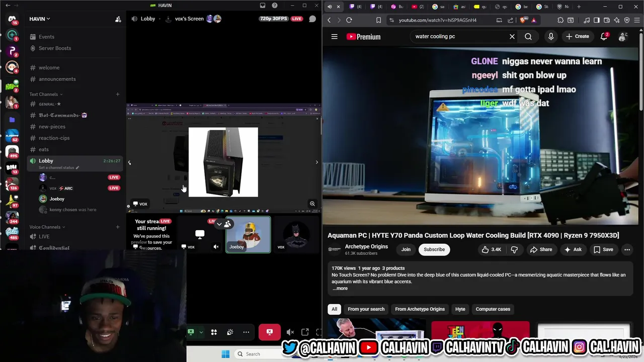Click the YouTube hamburger guide menu
The image size is (644, 362).
click(x=334, y=36)
